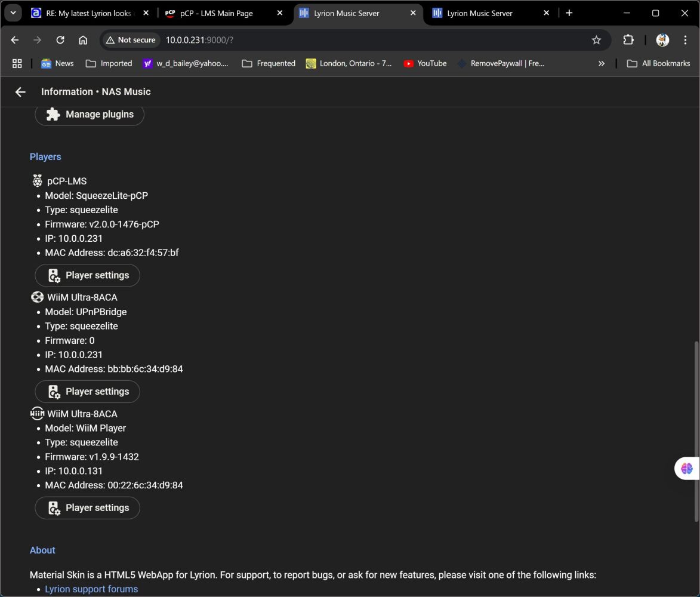Viewport: 700px width, 597px height.
Task: Click the Firmware: 0 text
Action: click(70, 341)
